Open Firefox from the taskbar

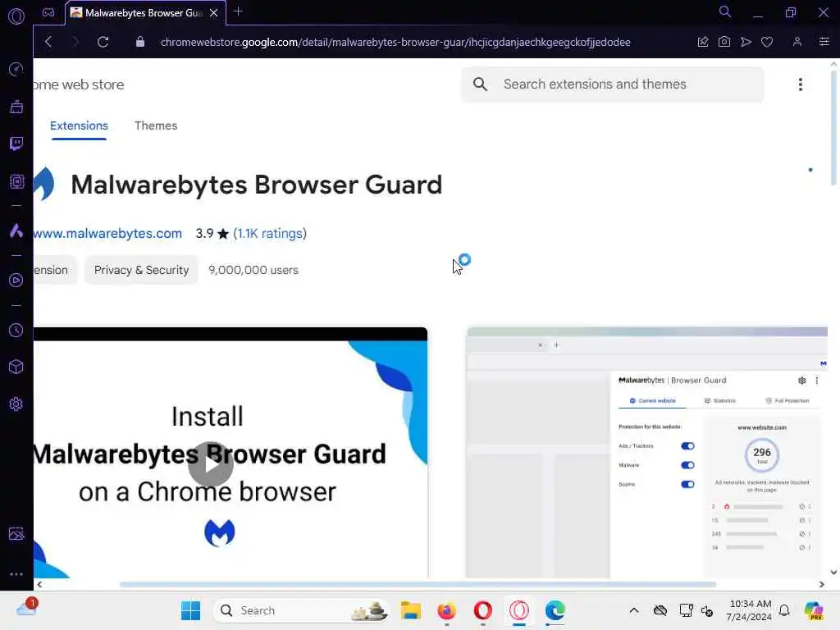[x=447, y=610]
